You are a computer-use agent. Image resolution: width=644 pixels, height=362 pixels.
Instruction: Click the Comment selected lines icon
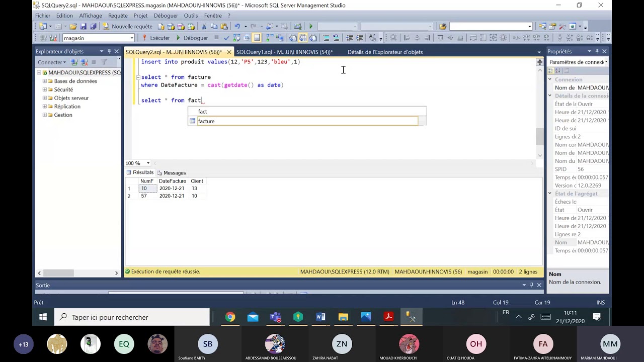(x=326, y=38)
